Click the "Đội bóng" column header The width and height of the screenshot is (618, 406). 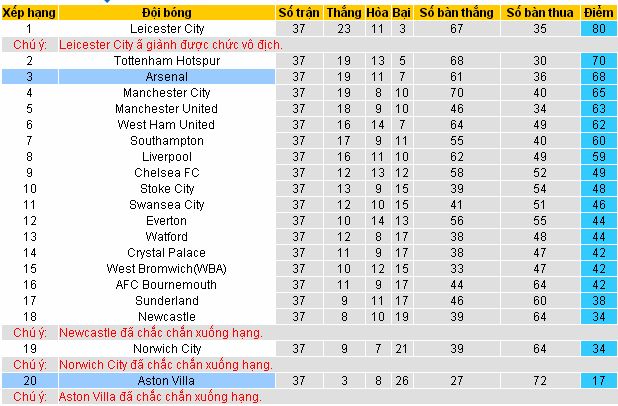[x=166, y=12]
